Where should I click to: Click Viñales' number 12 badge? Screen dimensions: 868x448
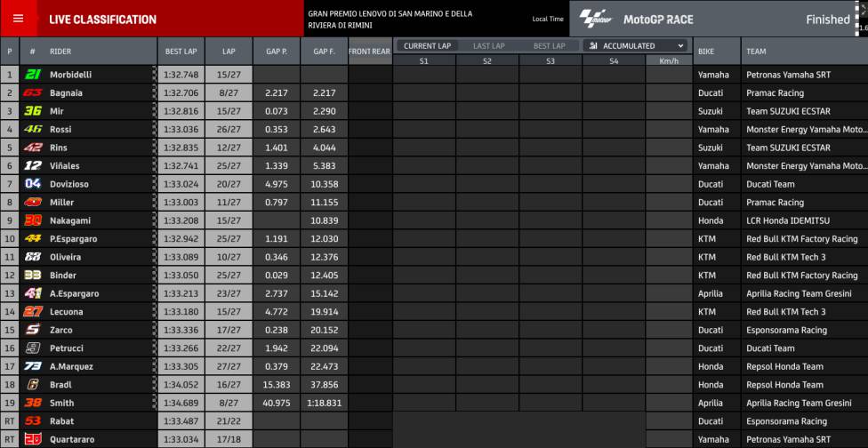33,165
